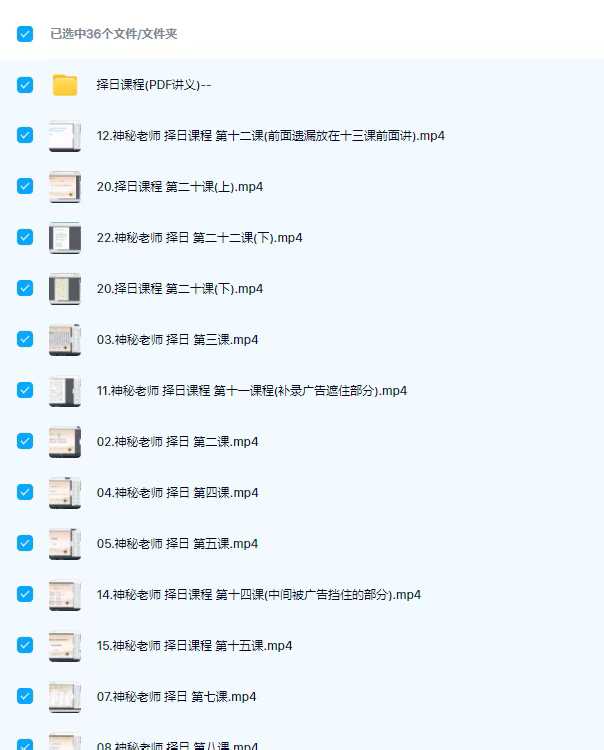
Task: Click thumbnail of 03.神秘老师 第三课.mp4
Action: (65, 340)
